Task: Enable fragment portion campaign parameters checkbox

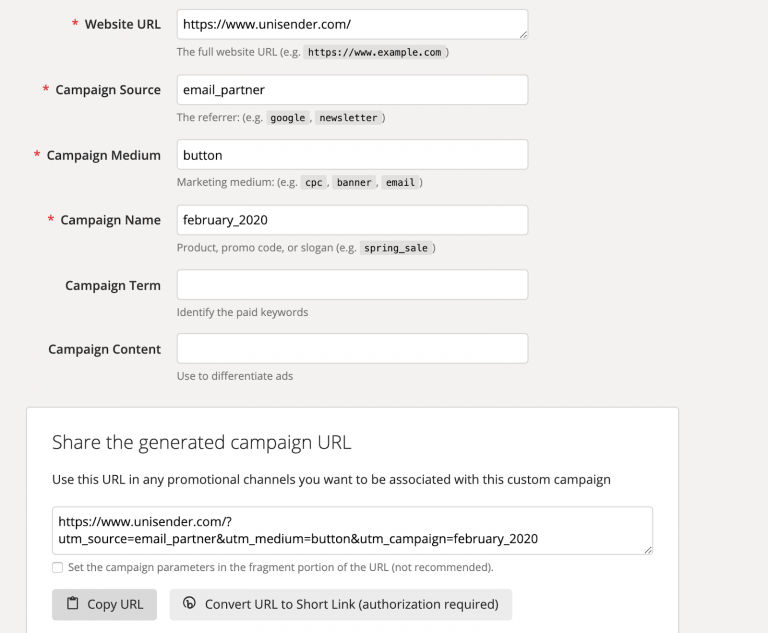Action: coord(57,567)
